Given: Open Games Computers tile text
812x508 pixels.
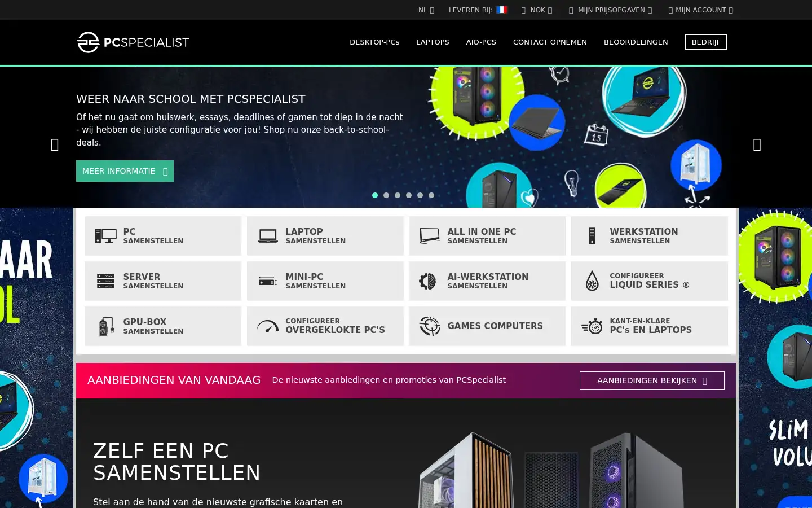Looking at the screenshot, I should [495, 326].
